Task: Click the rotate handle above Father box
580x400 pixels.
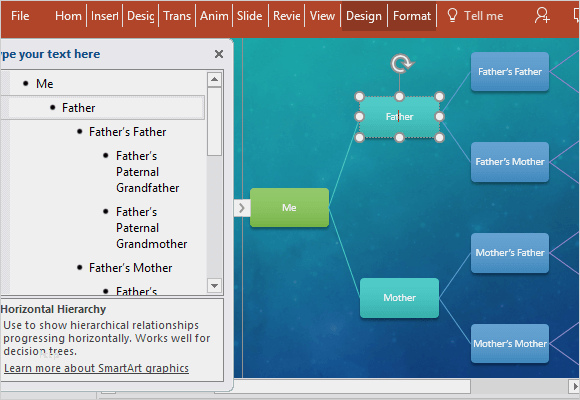Action: (x=401, y=63)
